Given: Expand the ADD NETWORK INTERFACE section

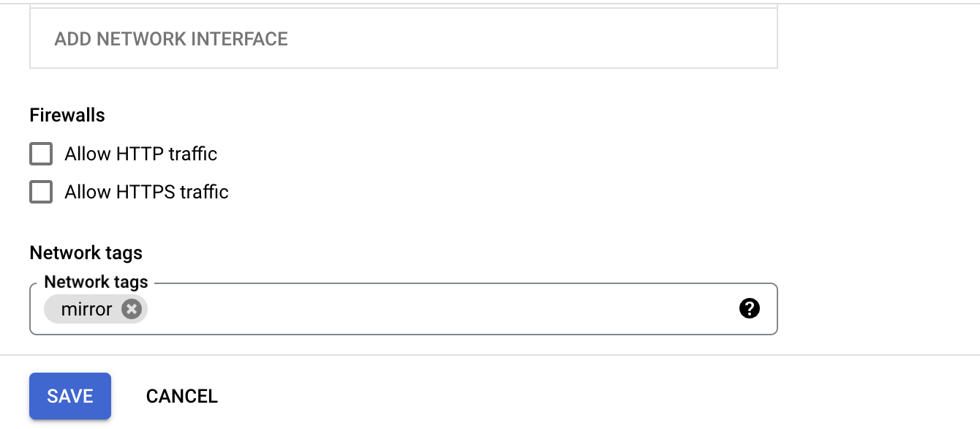Looking at the screenshot, I should pos(171,39).
